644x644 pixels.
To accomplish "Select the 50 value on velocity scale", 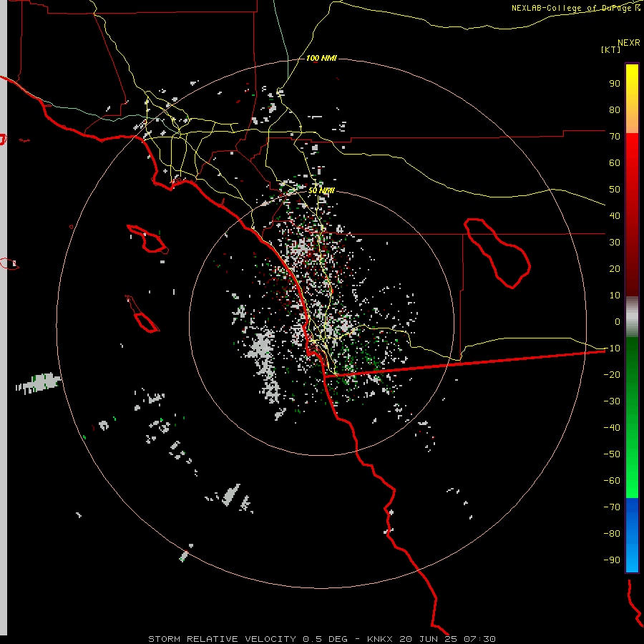I will click(615, 190).
